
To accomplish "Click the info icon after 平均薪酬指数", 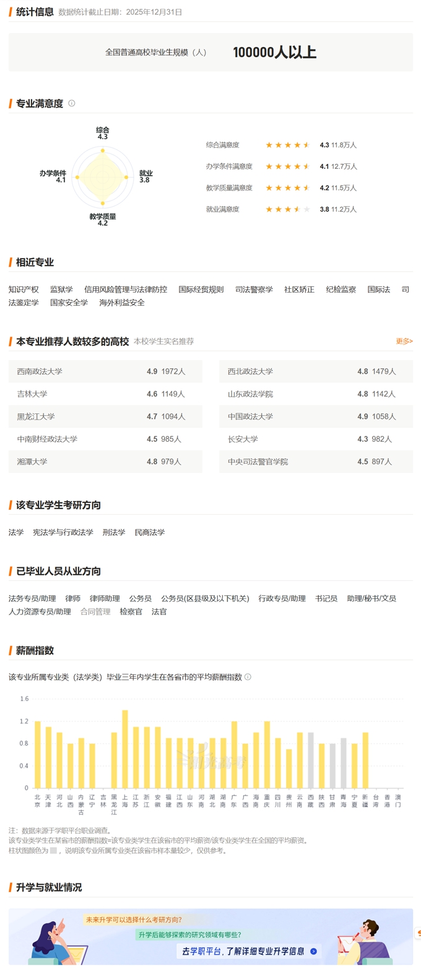I will click(248, 677).
